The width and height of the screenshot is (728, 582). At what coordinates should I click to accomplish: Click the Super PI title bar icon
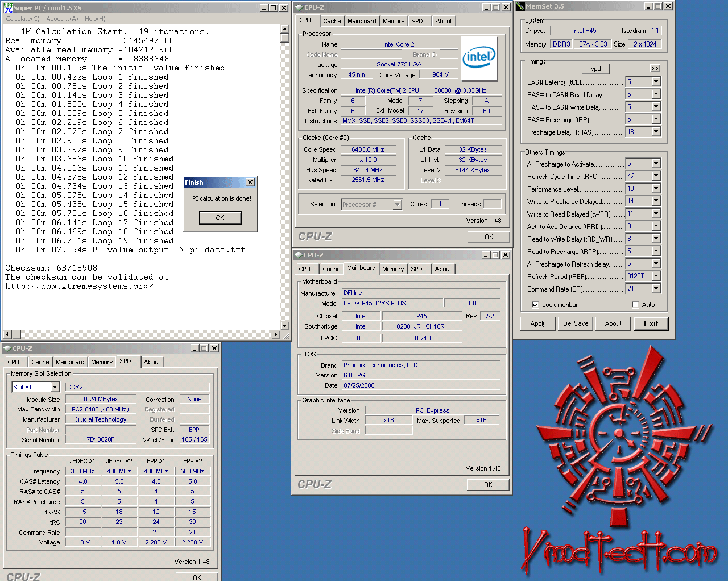pyautogui.click(x=8, y=7)
